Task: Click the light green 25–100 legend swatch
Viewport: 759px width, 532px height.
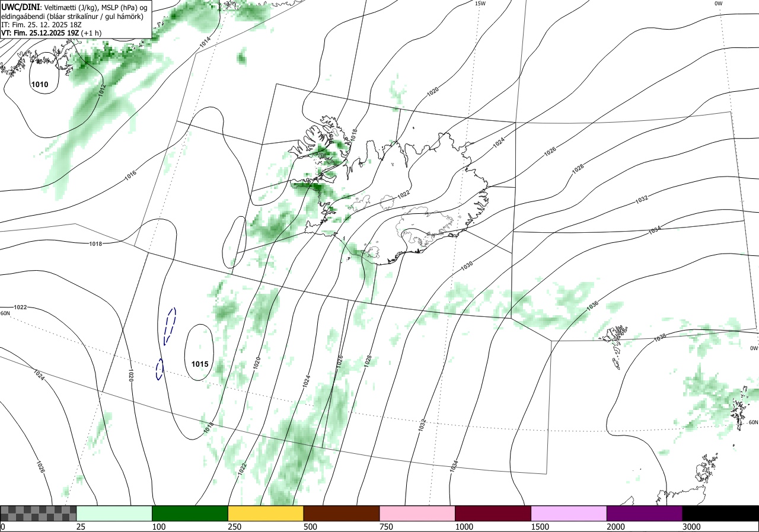Action: (114, 513)
